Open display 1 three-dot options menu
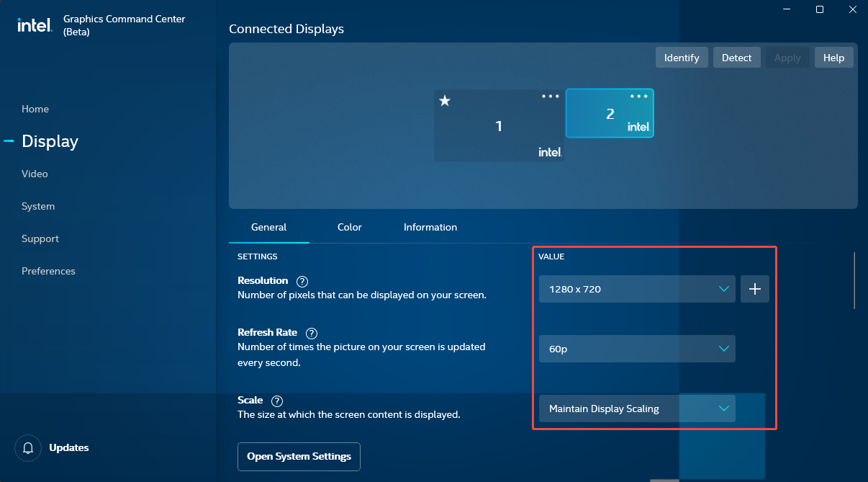 (x=551, y=97)
